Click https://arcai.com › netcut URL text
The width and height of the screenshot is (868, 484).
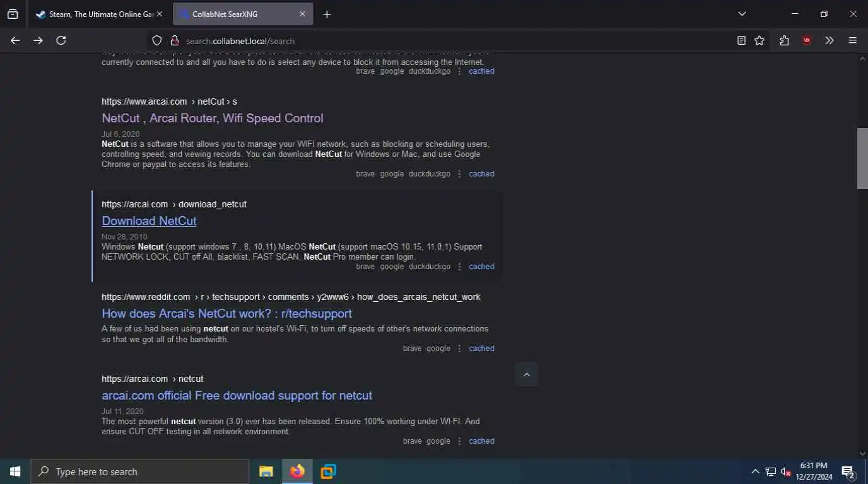point(153,379)
